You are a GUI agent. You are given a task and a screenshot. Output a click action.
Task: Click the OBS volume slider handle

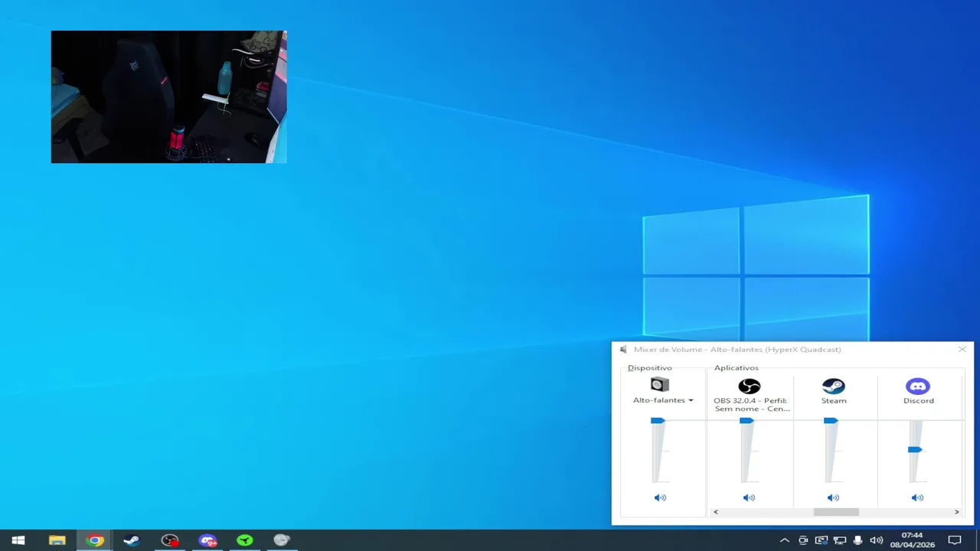746,420
